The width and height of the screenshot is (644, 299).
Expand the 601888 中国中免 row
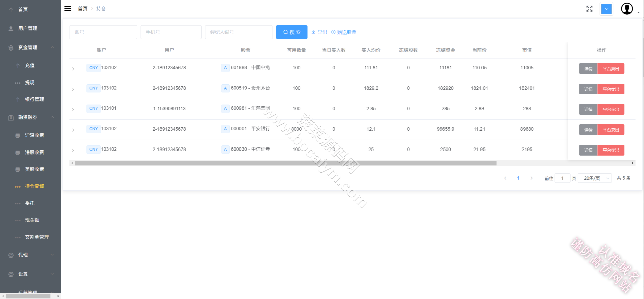pyautogui.click(x=73, y=69)
